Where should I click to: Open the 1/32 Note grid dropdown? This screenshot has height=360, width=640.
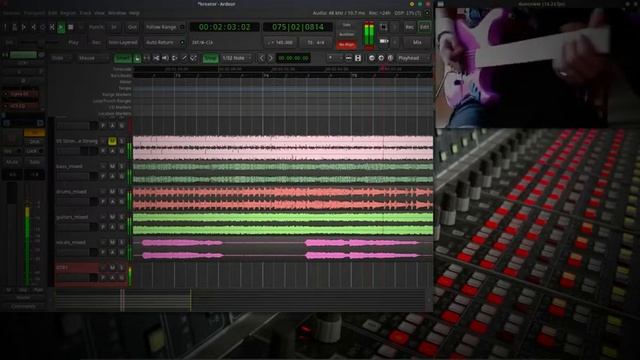tap(236, 58)
